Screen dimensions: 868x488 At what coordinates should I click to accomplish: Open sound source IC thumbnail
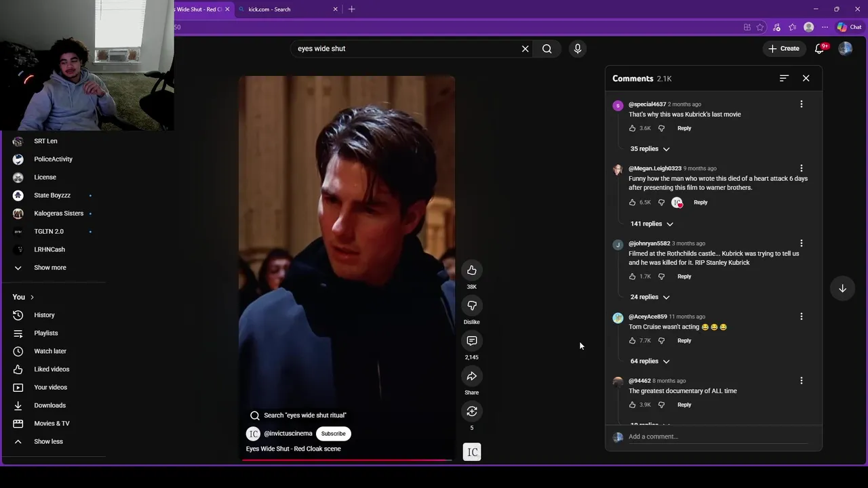[x=472, y=452]
